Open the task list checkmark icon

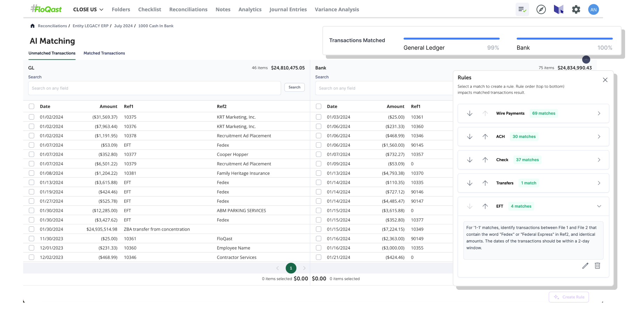coord(522,9)
